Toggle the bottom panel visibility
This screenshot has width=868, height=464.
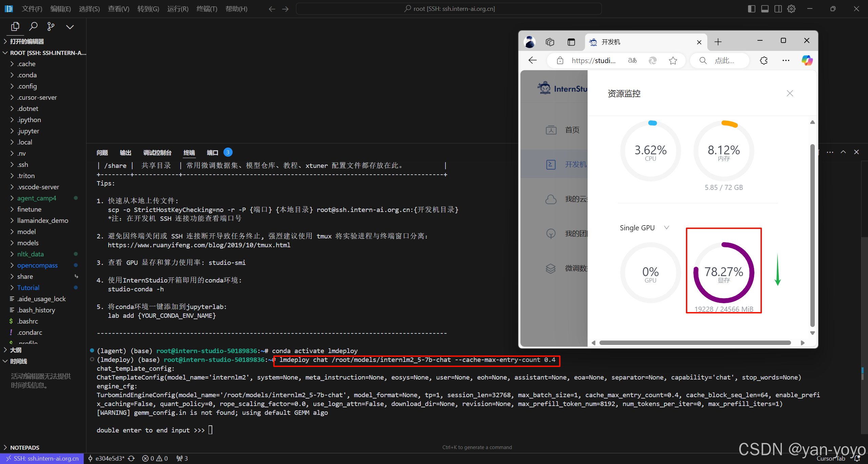(765, 9)
